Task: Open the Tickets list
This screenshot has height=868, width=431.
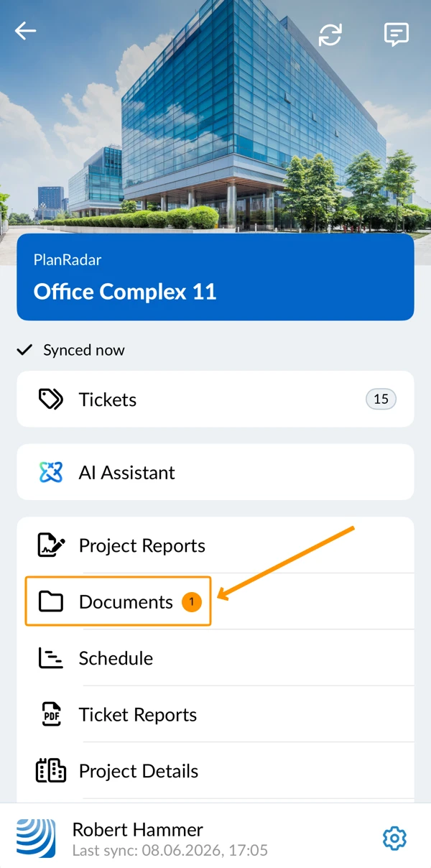Action: point(215,400)
